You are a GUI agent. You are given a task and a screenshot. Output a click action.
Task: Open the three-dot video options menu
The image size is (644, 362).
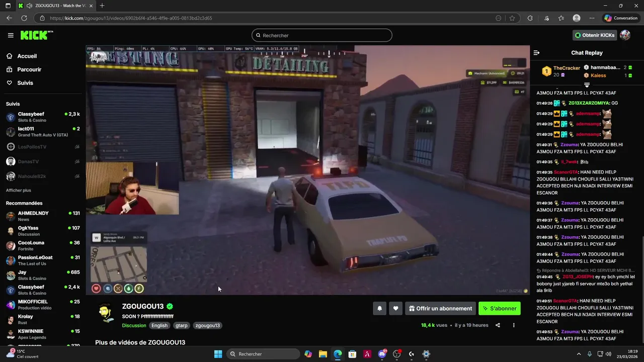coord(514,325)
